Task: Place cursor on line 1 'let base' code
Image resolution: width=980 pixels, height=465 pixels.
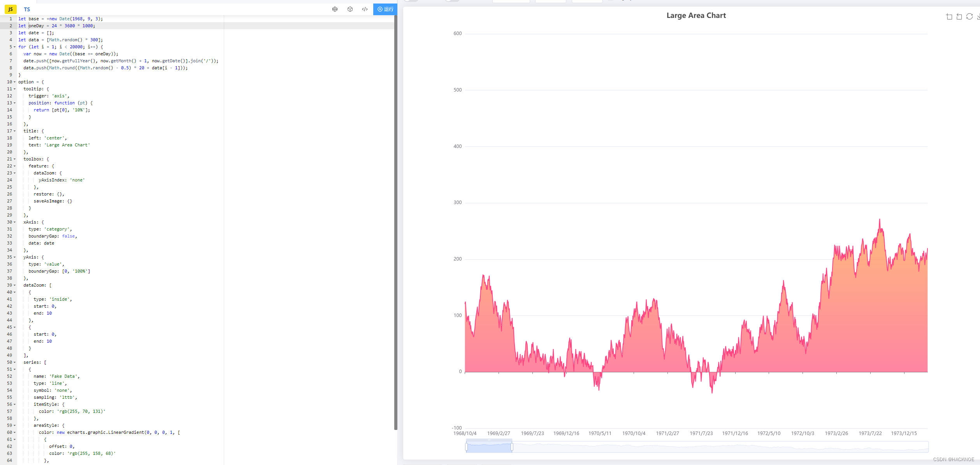Action: 60,19
